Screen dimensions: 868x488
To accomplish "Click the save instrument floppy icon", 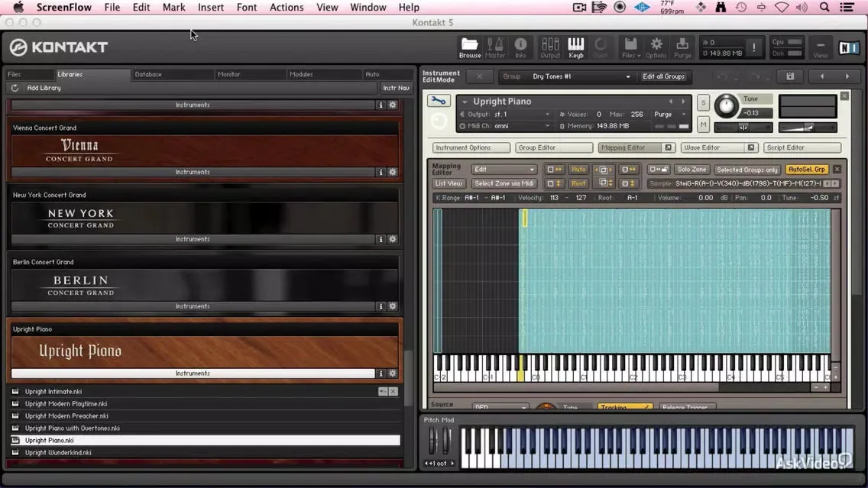I will [x=790, y=76].
